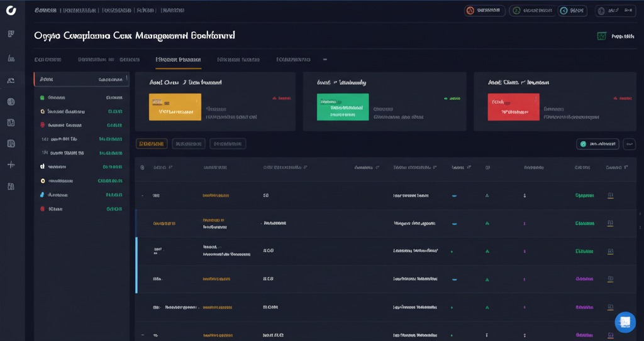
Task: Click the green-icon pill in the top bar
Action: coord(532,11)
